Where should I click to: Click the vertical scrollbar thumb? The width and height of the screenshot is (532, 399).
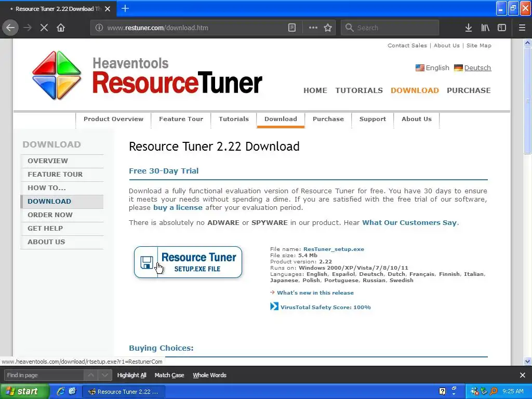(527, 101)
